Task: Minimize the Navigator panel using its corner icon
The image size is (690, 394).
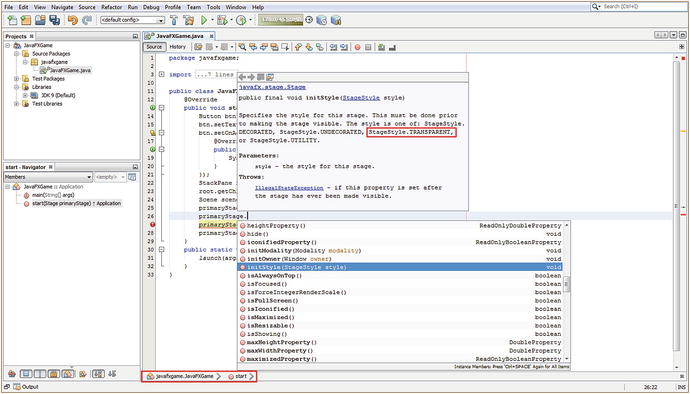Action: pyautogui.click(x=135, y=167)
